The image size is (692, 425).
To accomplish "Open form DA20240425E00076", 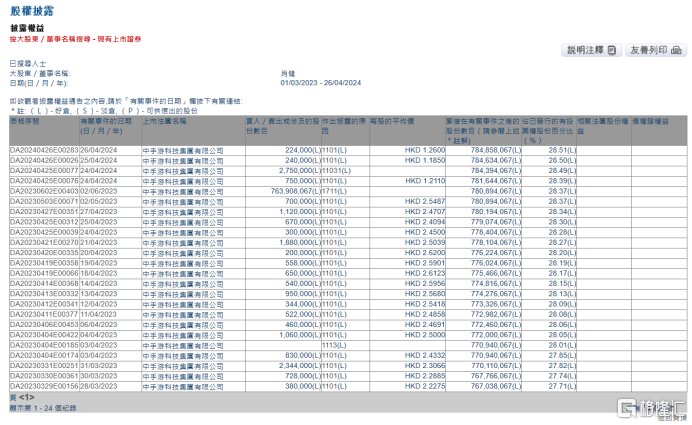I will (44, 181).
